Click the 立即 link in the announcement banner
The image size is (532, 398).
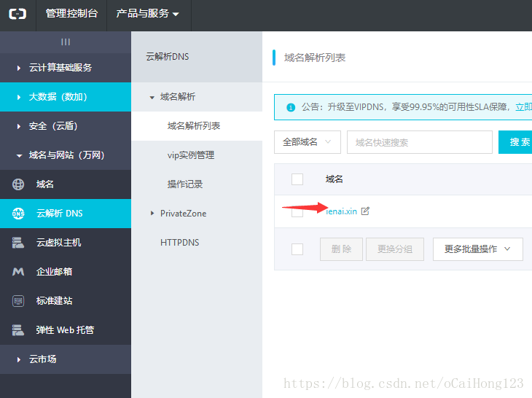click(523, 107)
